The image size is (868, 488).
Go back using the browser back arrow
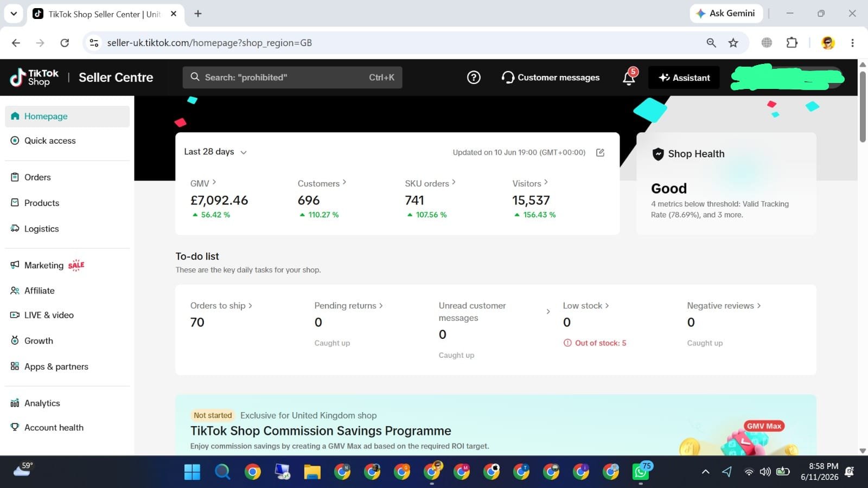click(x=16, y=43)
